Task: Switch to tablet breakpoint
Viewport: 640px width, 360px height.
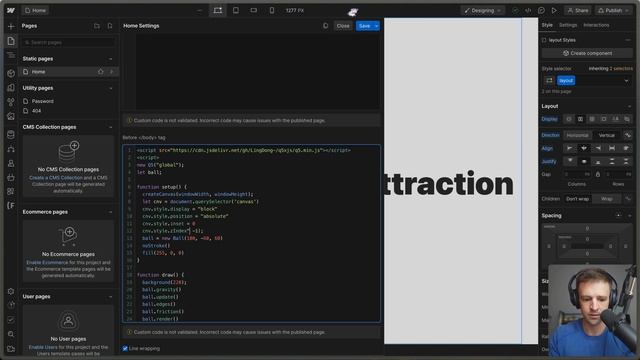Action: click(236, 10)
